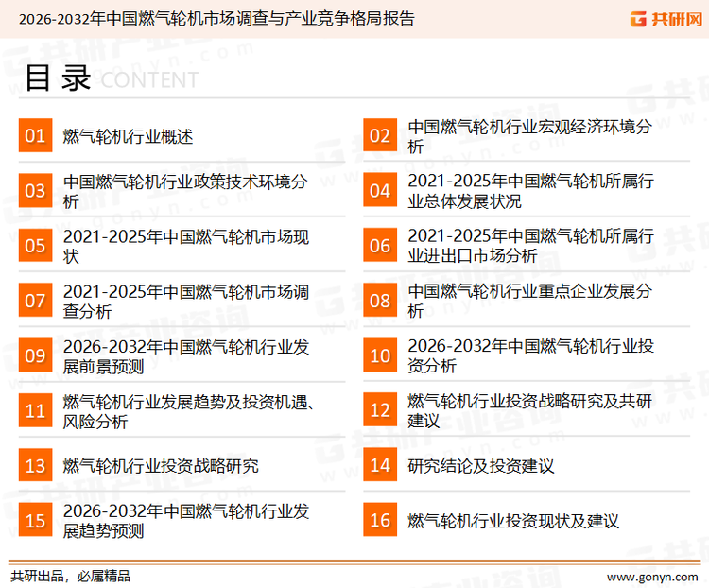Screen dimensions: 709x588
Task: Click the report title in the header bar
Action: (x=216, y=19)
